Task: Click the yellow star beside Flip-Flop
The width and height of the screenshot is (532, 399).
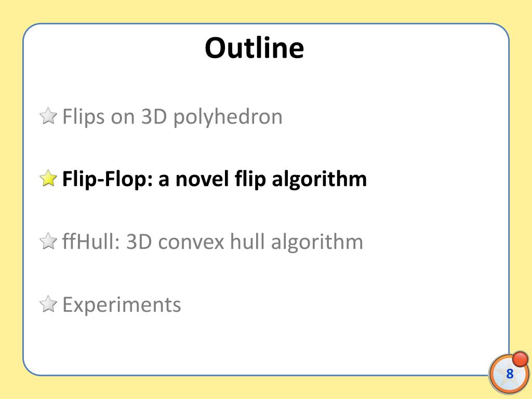Action: tap(48, 179)
